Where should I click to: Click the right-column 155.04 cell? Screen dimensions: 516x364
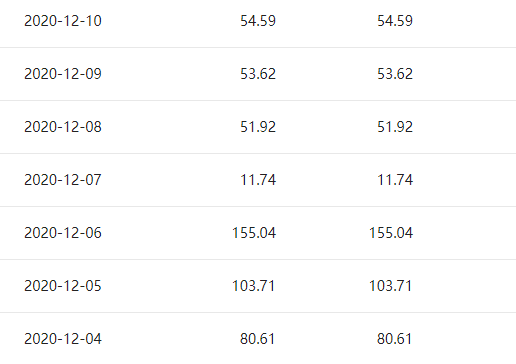(x=391, y=233)
